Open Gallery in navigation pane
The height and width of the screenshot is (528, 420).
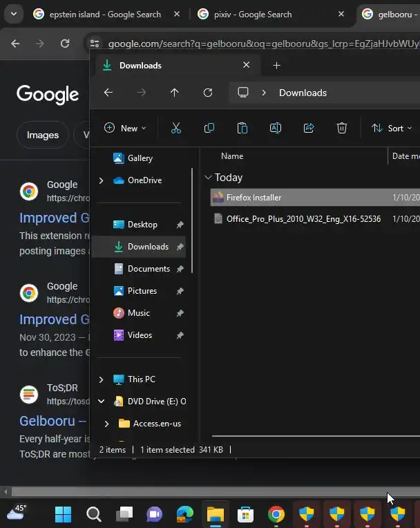point(133,158)
